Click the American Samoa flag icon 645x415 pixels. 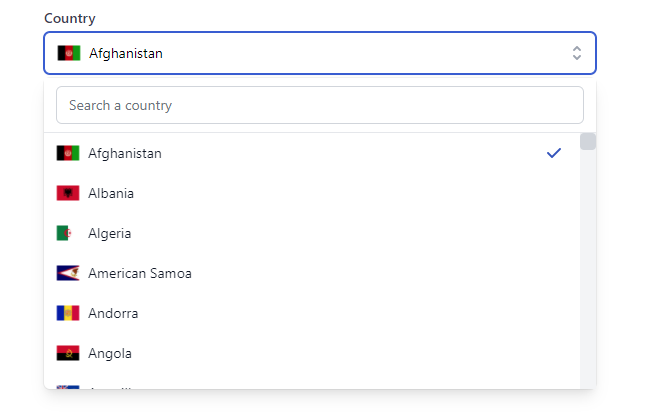[x=68, y=273]
